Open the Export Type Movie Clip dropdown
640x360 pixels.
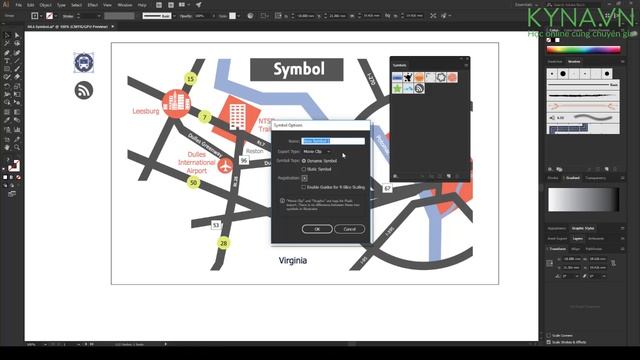317,151
